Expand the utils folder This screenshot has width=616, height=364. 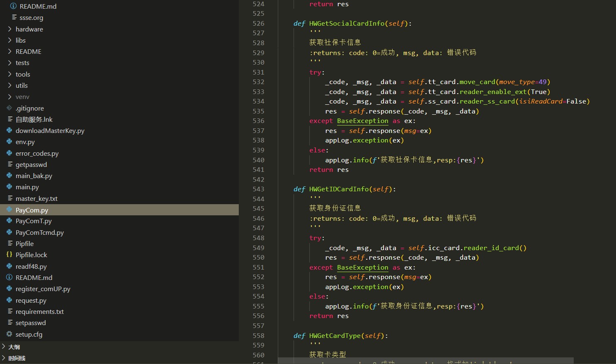pos(10,85)
